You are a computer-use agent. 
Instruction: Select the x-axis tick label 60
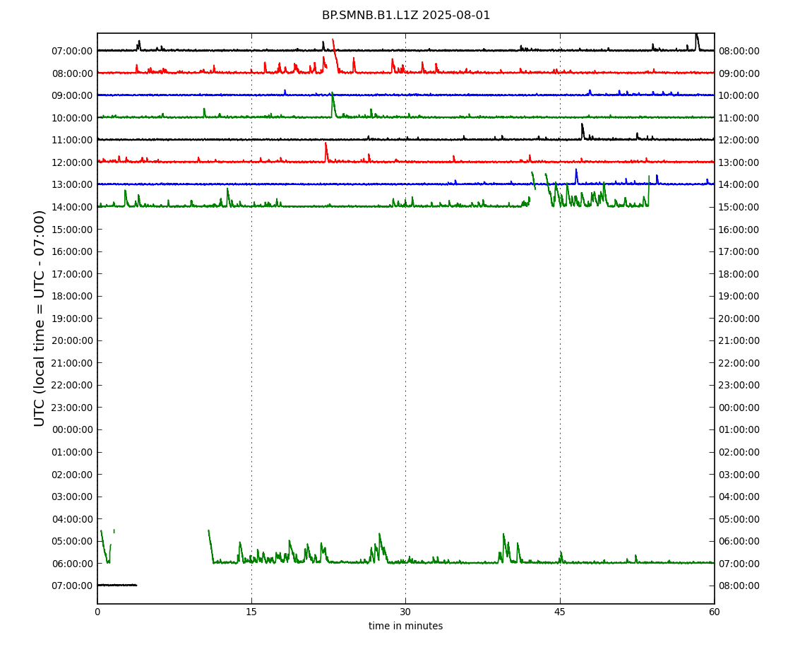click(x=714, y=612)
